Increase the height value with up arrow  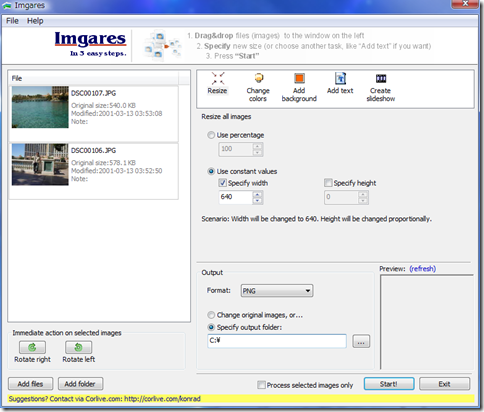click(363, 194)
